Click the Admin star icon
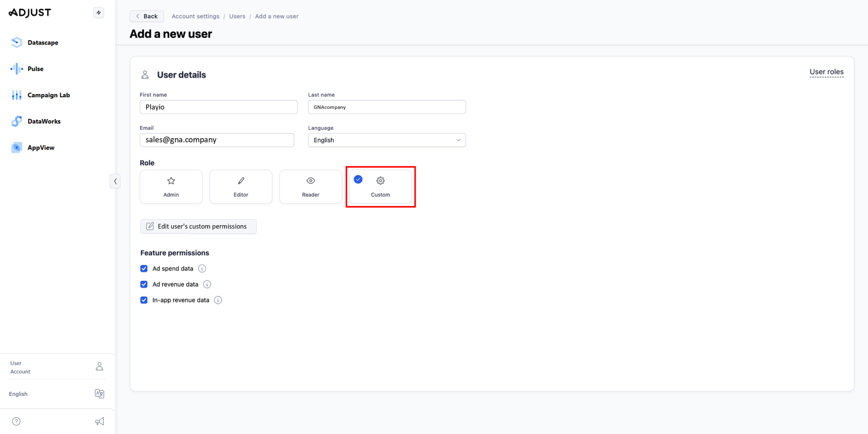Image resolution: width=868 pixels, height=434 pixels. [171, 181]
